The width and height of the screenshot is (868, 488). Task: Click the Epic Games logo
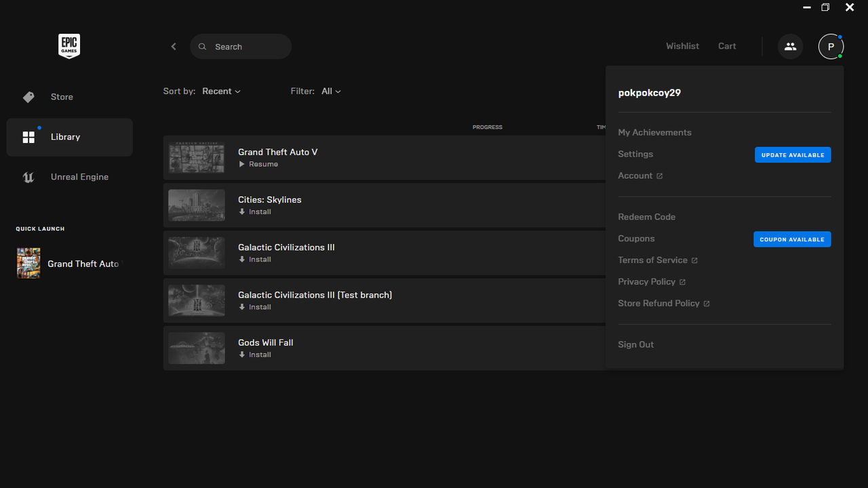tap(69, 46)
